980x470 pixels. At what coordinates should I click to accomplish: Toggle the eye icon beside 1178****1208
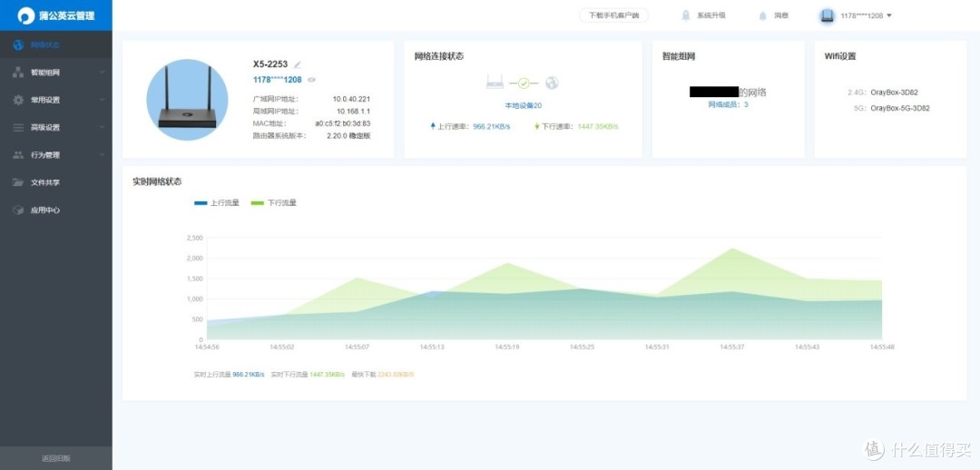(x=311, y=80)
